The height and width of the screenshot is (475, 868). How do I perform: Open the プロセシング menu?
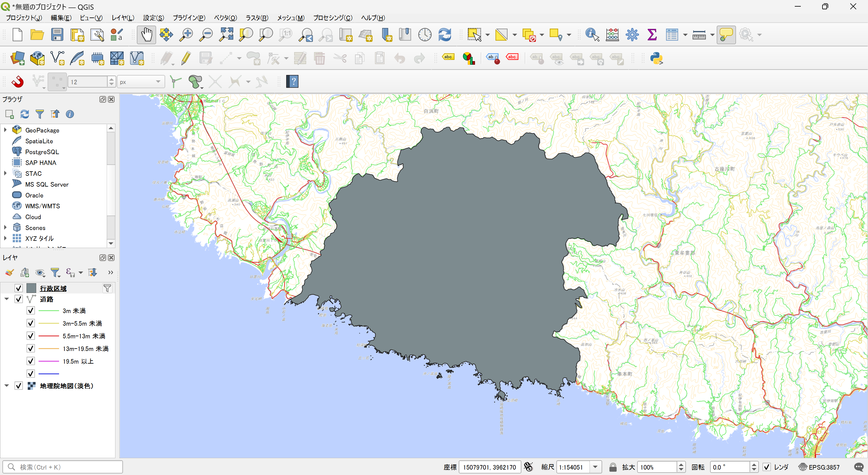coord(332,18)
